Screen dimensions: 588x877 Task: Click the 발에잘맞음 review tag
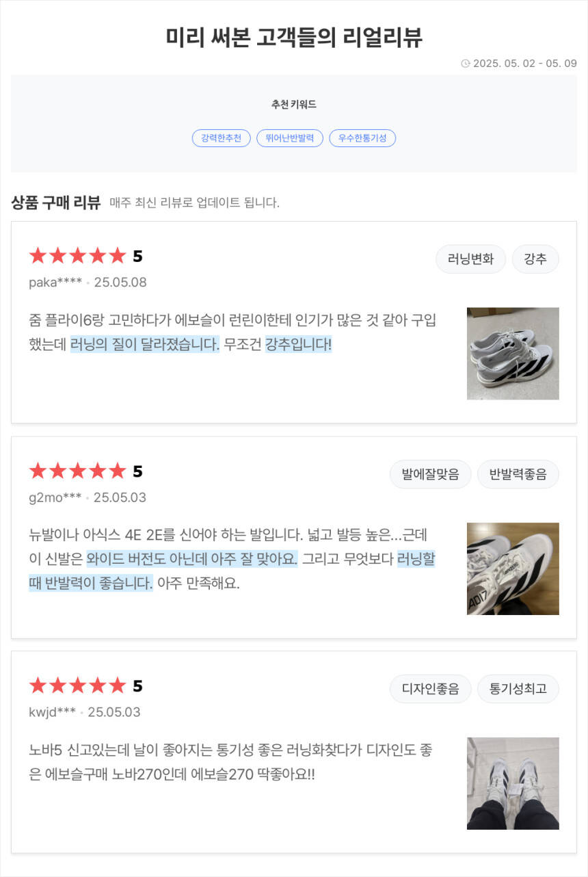point(431,474)
